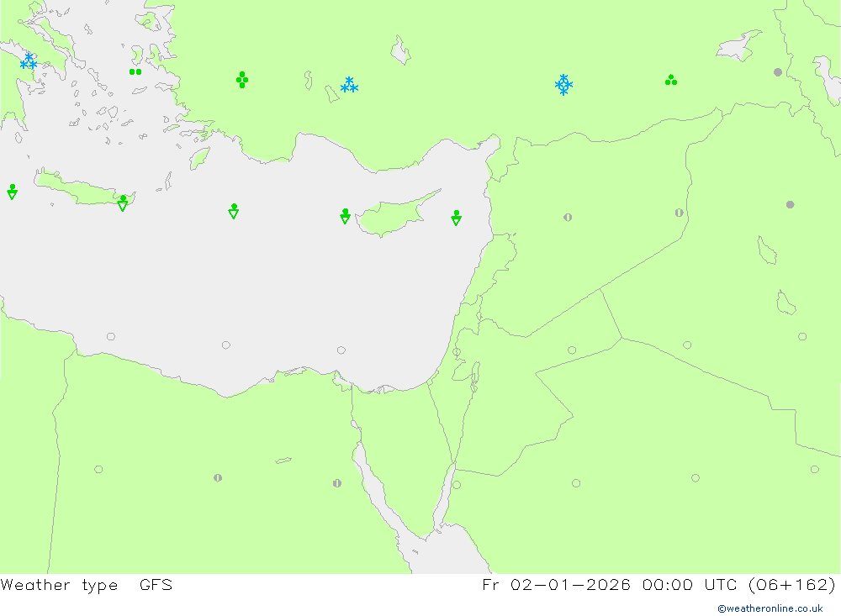This screenshot has height=616, width=841.
Task: Select the snow symbol beside the central Turkey lake
Action: click(x=349, y=85)
